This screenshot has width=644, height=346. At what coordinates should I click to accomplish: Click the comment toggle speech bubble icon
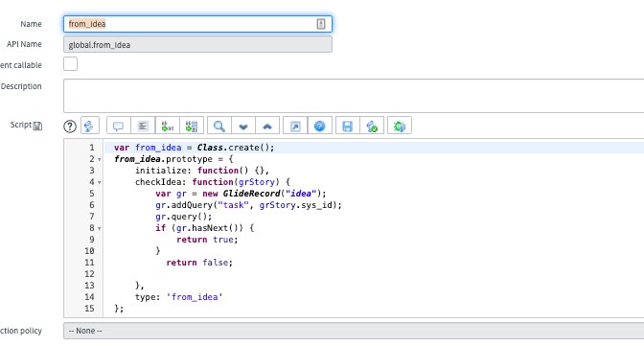click(x=118, y=126)
